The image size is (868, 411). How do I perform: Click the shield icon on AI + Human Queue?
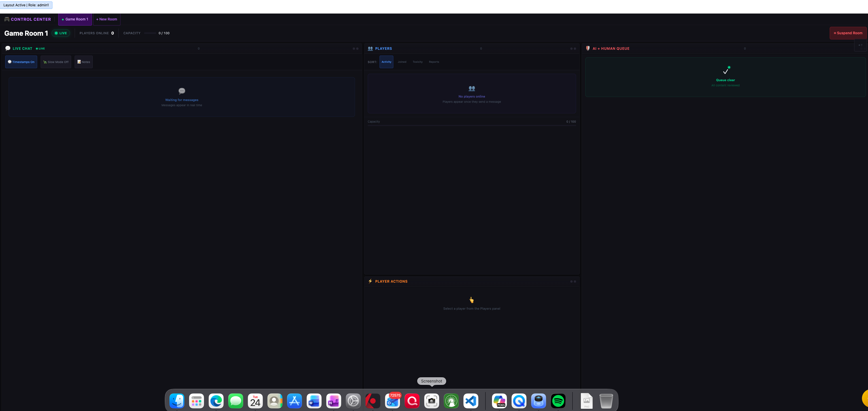[588, 48]
